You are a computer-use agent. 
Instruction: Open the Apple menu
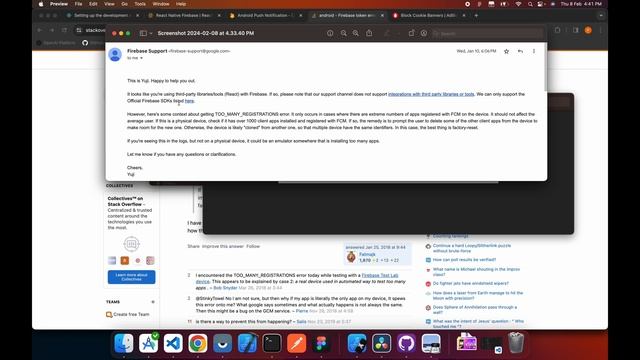coord(41,4)
